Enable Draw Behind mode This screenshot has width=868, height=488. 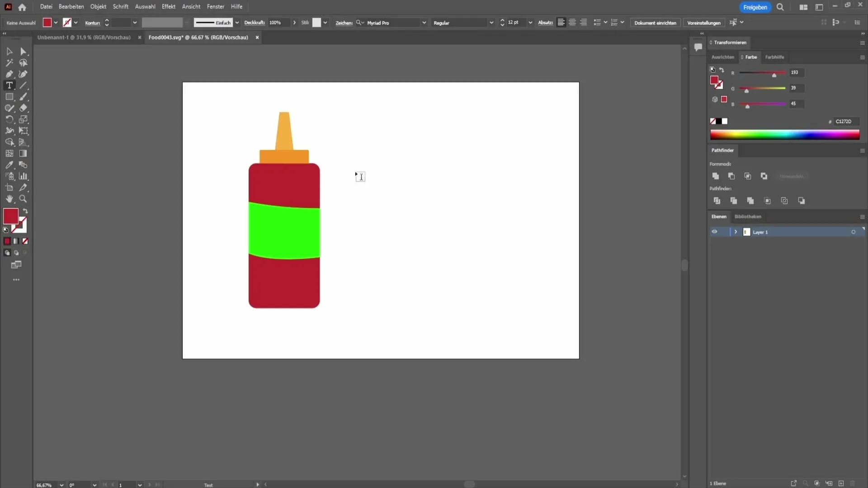click(16, 253)
